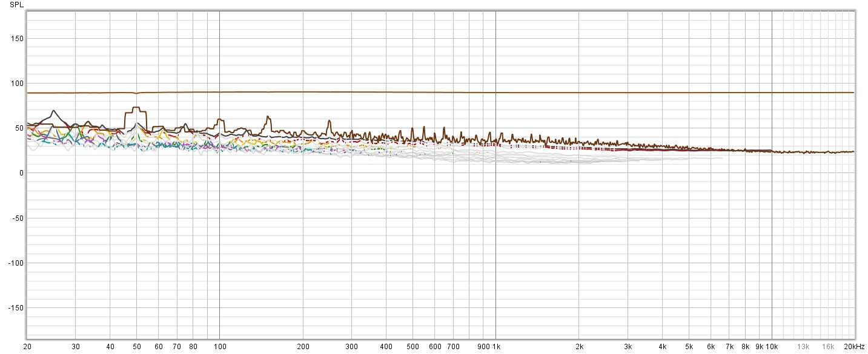Click the 100 label on the SPL axis
This screenshot has width=868, height=354.
tap(18, 84)
